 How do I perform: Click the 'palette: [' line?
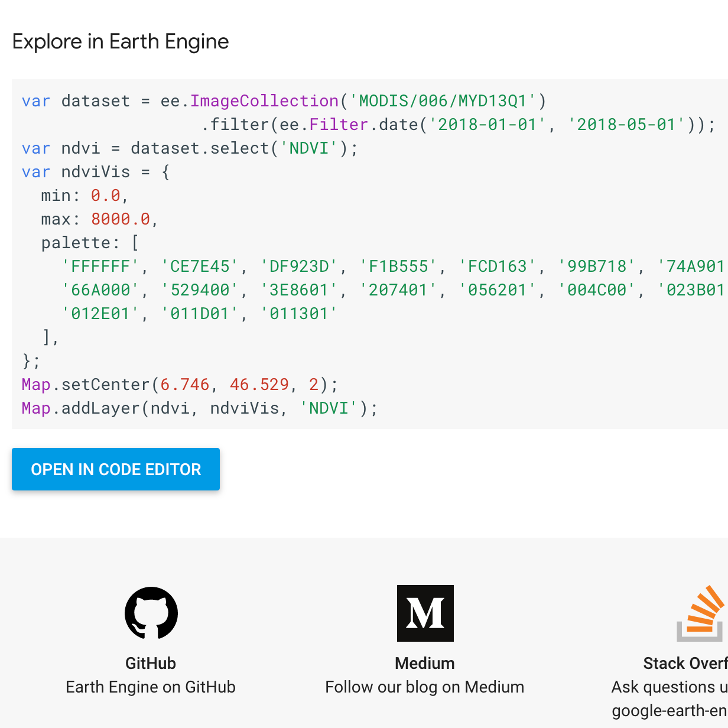(x=90, y=243)
